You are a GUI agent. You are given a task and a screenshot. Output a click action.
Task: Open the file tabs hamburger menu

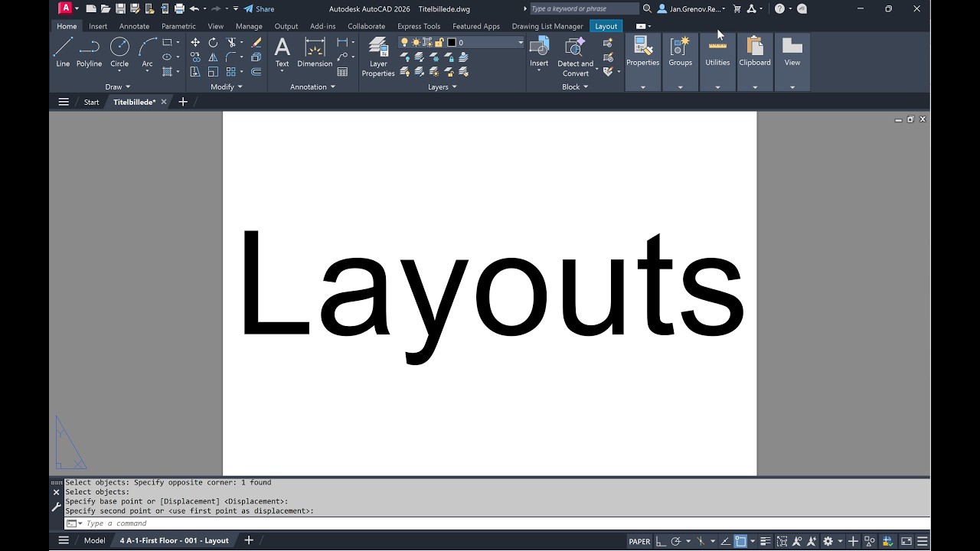pos(64,102)
